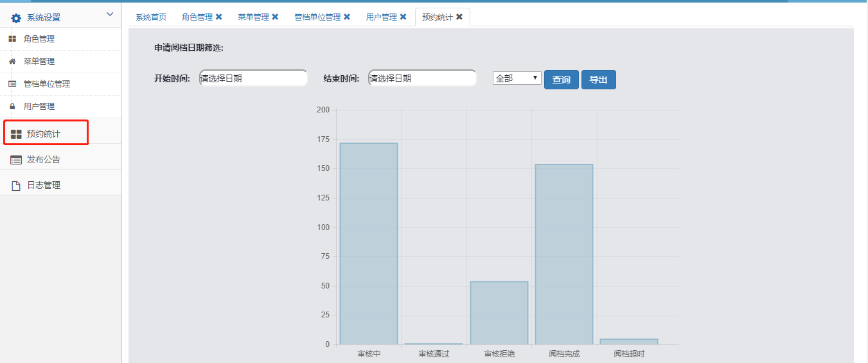Click the 管档单位管理 list icon in sidebar
This screenshot has height=363, width=868.
[x=12, y=84]
